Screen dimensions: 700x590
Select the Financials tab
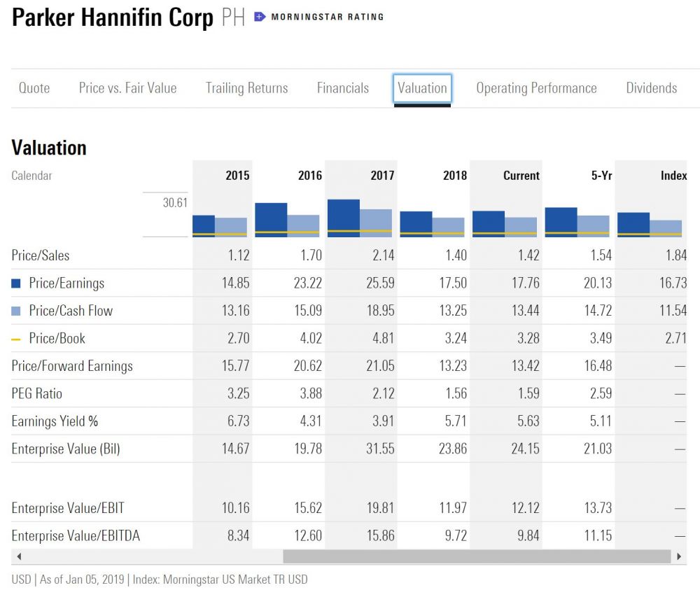point(342,88)
